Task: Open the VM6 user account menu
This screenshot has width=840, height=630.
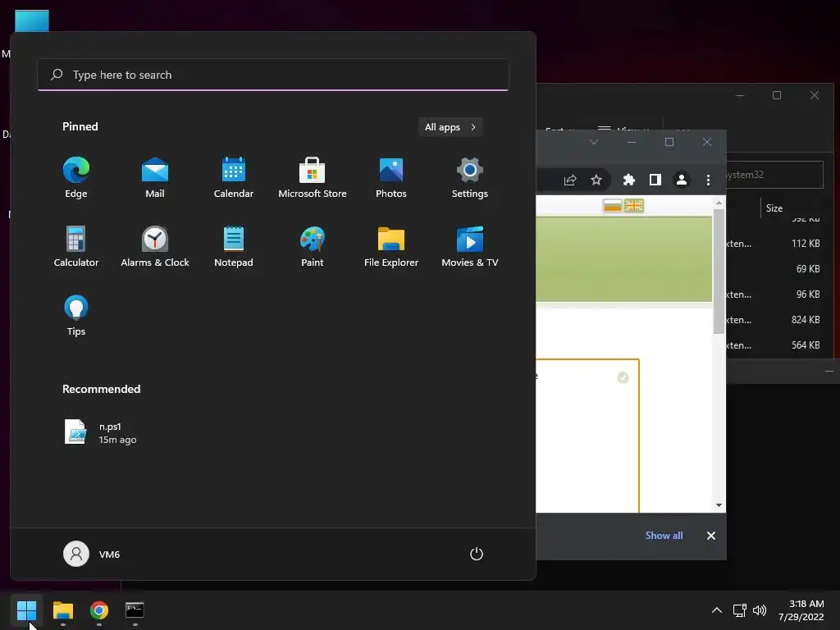Action: click(92, 554)
